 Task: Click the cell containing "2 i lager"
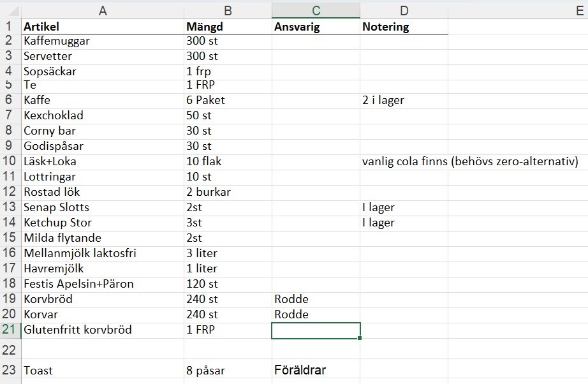(404, 100)
